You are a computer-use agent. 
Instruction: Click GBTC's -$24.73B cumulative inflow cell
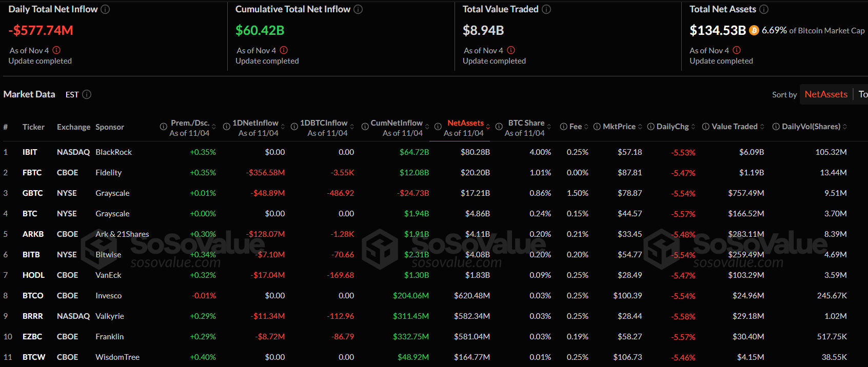coord(413,193)
